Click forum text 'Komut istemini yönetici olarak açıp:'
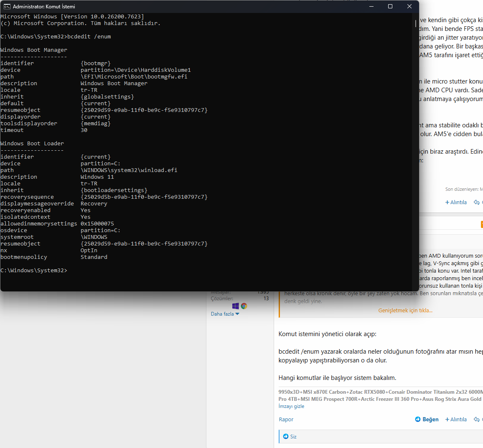Screen dimensions: 483x448 coord(327,334)
